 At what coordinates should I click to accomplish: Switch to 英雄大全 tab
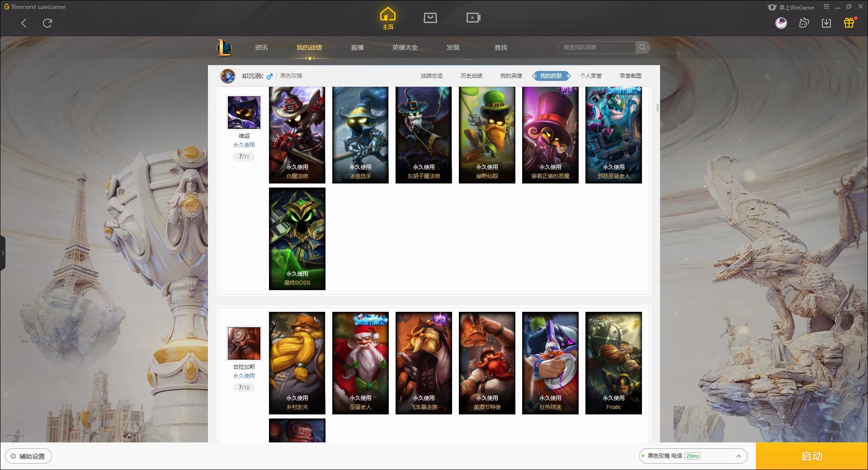coord(405,47)
